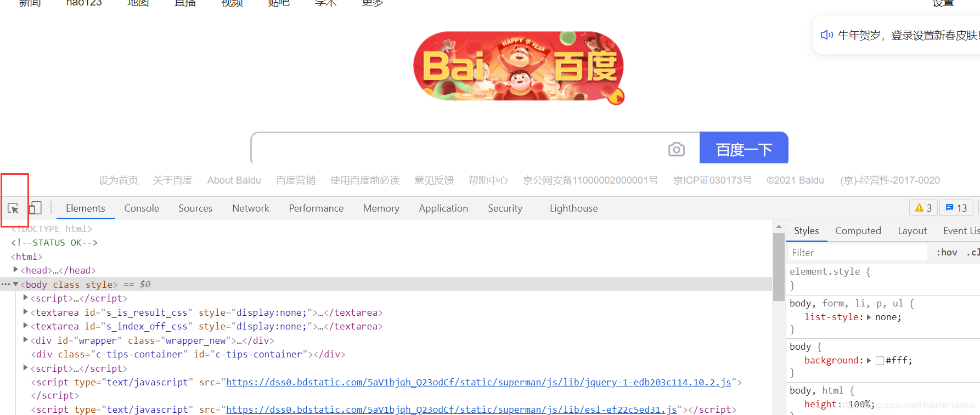This screenshot has width=980, height=415.
Task: Switch to the Console tab
Action: (x=142, y=208)
